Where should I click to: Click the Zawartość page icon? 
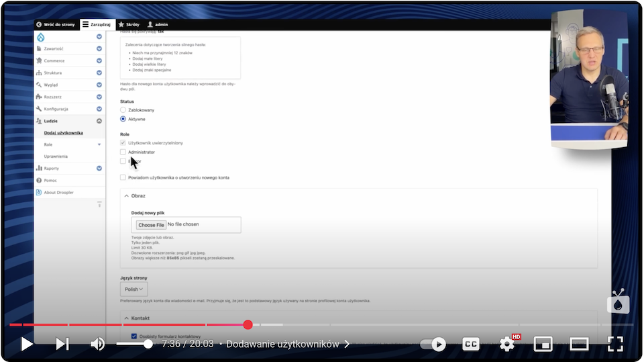[39, 48]
